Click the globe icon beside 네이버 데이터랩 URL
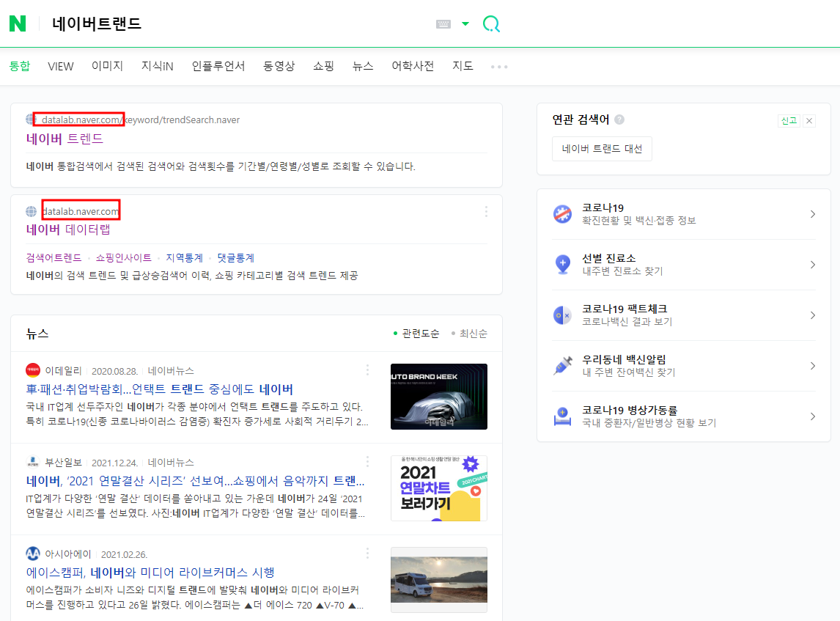The image size is (840, 621). [x=31, y=212]
